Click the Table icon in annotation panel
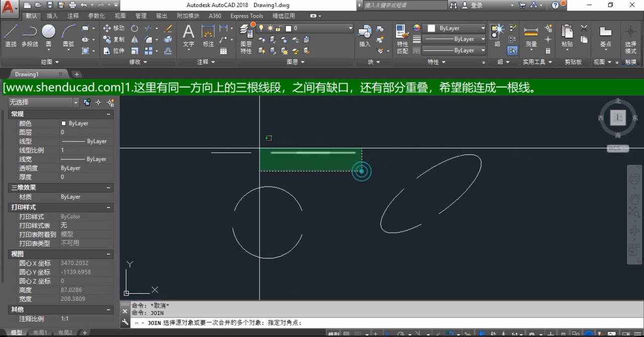Screen dimensions: 644x337 223,51
